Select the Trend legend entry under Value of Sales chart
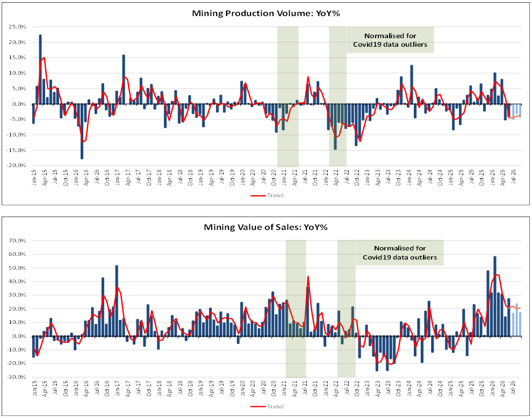532x417 pixels. tap(267, 406)
